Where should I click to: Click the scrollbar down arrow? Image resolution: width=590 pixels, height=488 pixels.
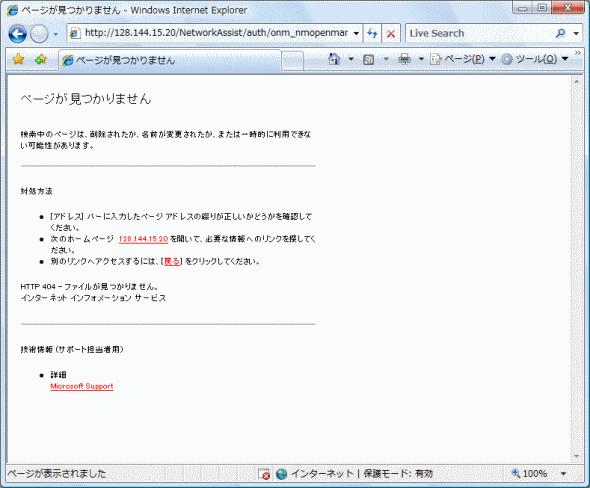(576, 457)
